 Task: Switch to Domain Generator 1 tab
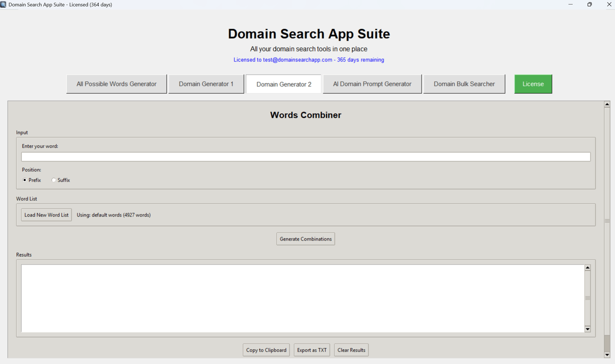tap(206, 84)
